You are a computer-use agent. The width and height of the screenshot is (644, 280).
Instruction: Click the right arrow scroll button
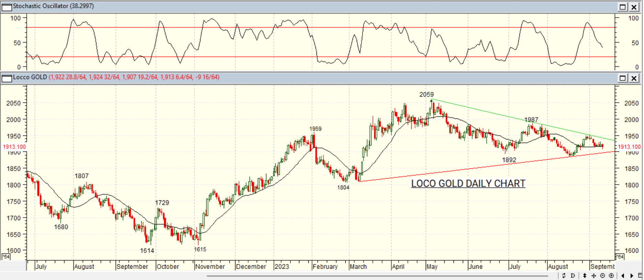click(632, 276)
